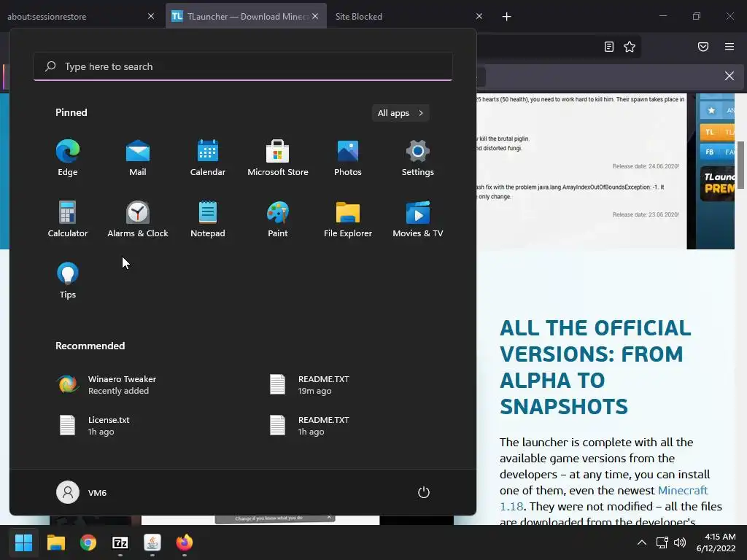Click the TLauncher Premium banner
The height and width of the screenshot is (560, 747).
717,183
